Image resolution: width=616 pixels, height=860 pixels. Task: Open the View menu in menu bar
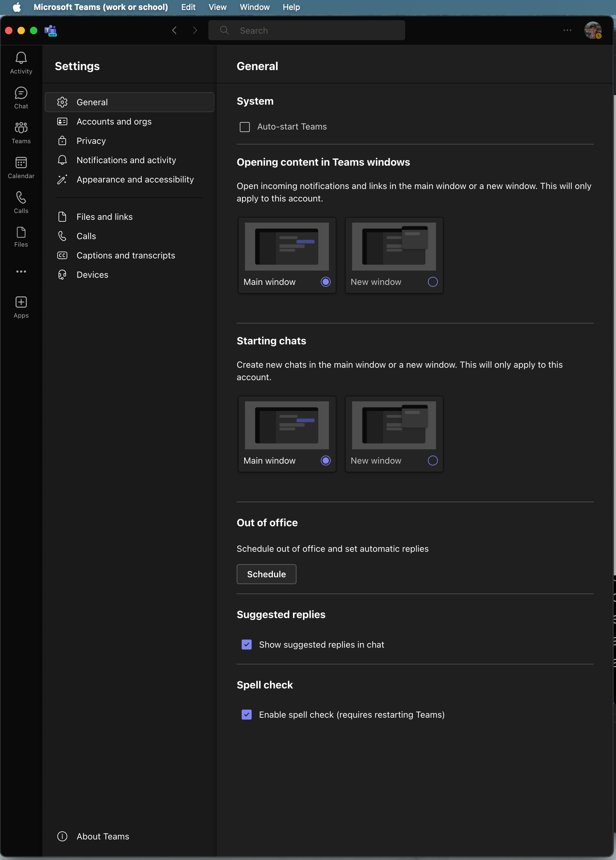tap(217, 7)
